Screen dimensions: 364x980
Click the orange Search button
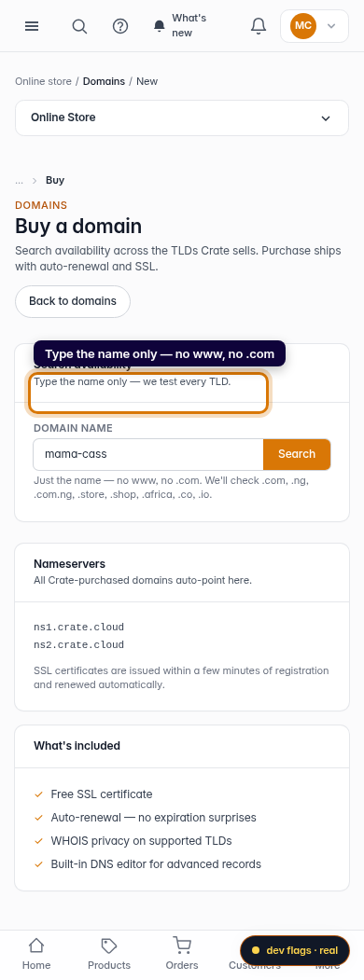coord(297,454)
